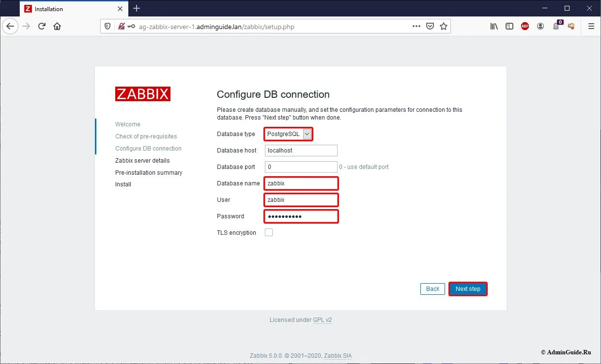Open the Firefox home page icon
The width and height of the screenshot is (601, 364).
tap(57, 27)
